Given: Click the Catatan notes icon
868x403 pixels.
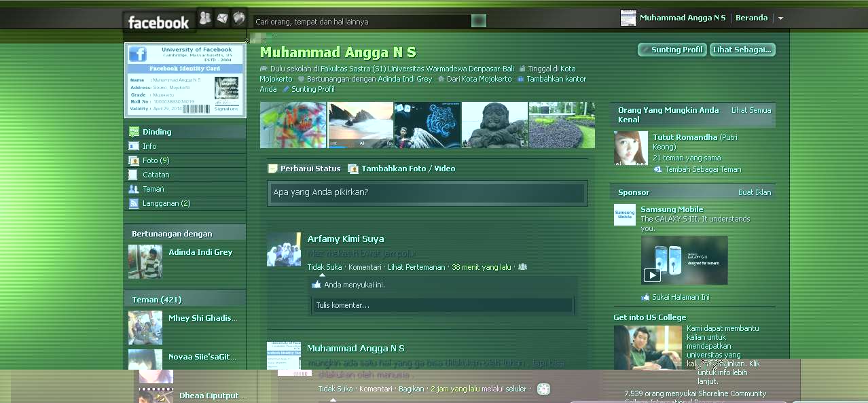Looking at the screenshot, I should pos(134,175).
